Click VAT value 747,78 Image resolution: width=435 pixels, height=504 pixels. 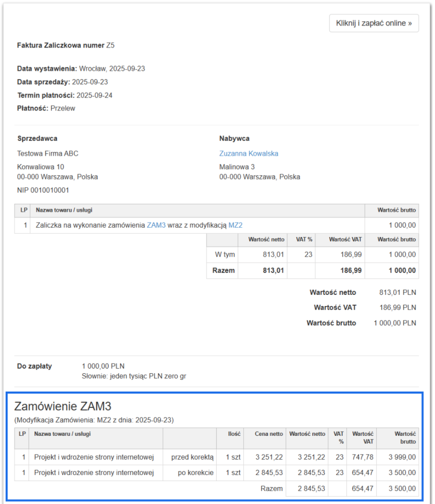click(x=363, y=457)
